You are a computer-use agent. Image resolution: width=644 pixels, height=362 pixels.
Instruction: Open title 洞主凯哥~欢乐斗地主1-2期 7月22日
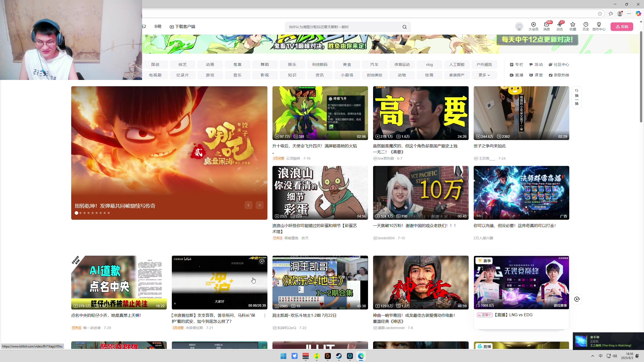pyautogui.click(x=304, y=315)
